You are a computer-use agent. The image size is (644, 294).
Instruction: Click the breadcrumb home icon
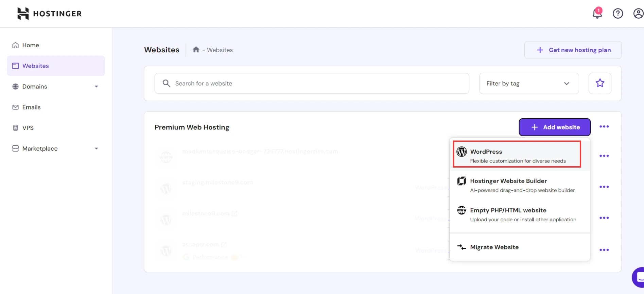(x=196, y=50)
